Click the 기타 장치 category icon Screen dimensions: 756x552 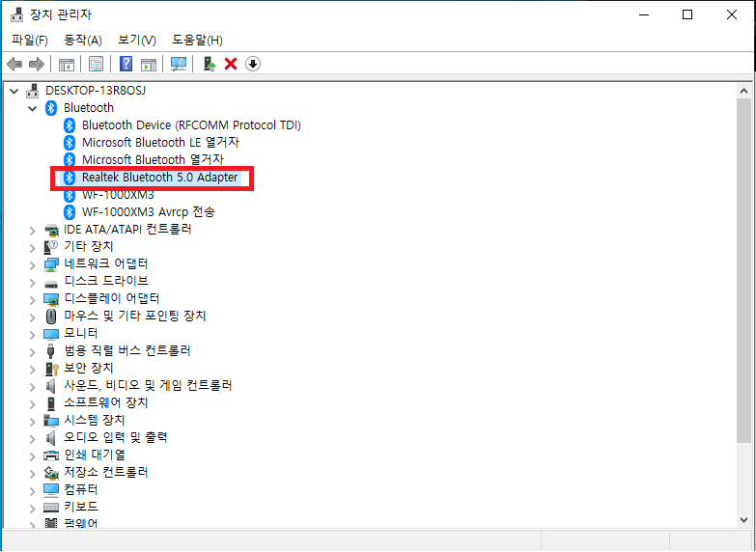coord(50,247)
